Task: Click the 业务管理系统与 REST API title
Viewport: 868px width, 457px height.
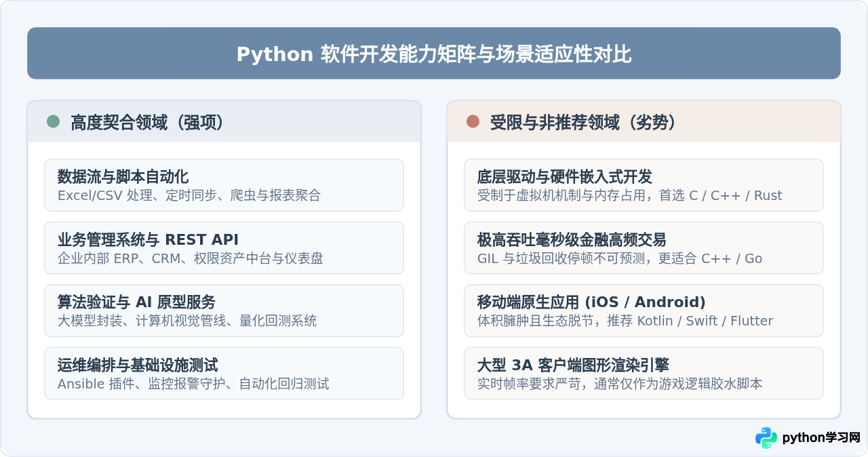Action: (148, 239)
